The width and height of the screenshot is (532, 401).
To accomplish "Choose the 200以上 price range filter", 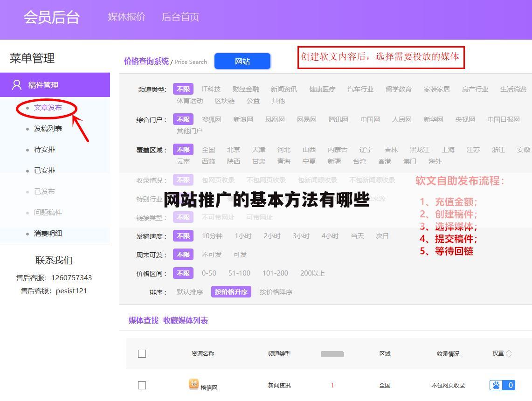I will tap(313, 273).
